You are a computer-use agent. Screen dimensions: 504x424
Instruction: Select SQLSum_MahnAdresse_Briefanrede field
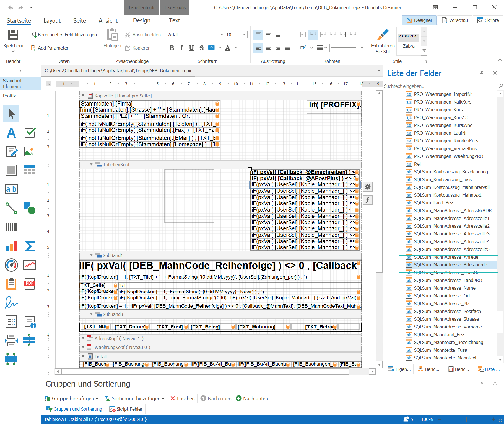point(450,265)
